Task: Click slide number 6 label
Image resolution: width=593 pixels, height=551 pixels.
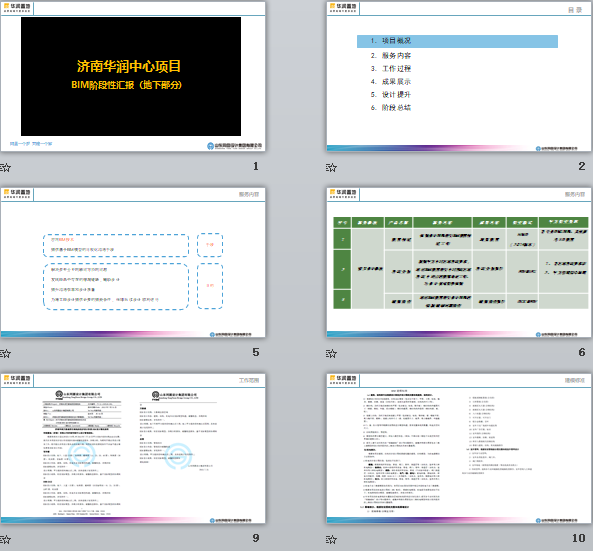Action: pos(582,352)
